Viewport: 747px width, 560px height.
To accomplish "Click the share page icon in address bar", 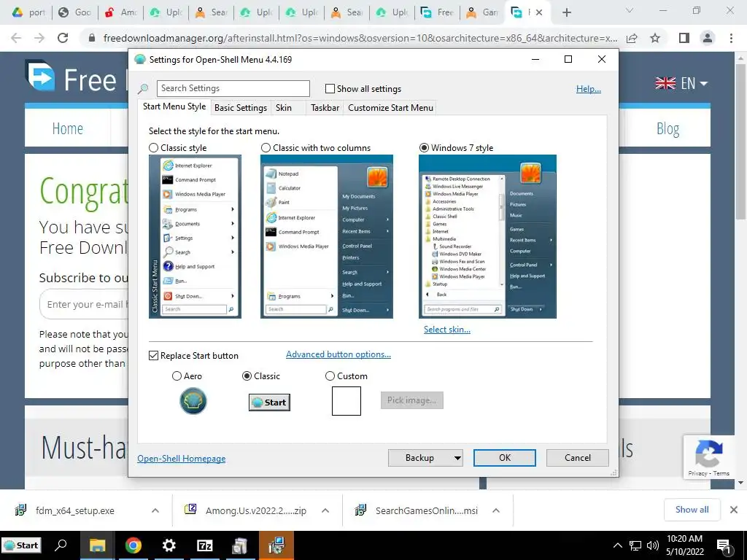I will 632,38.
